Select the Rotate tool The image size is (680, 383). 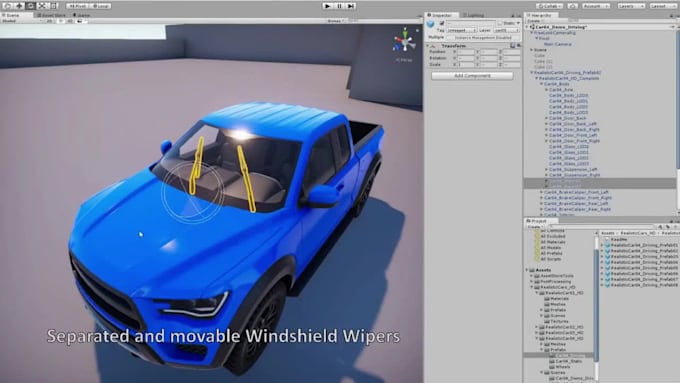point(30,6)
